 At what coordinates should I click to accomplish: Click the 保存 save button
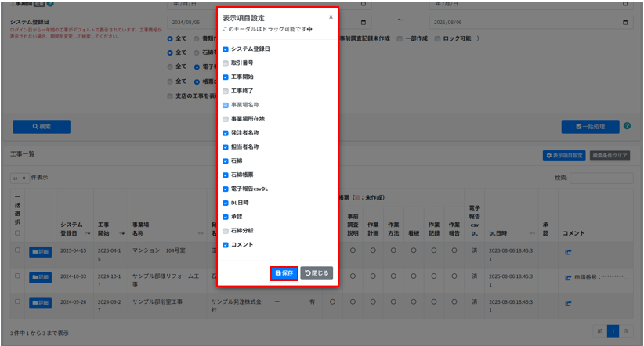284,272
